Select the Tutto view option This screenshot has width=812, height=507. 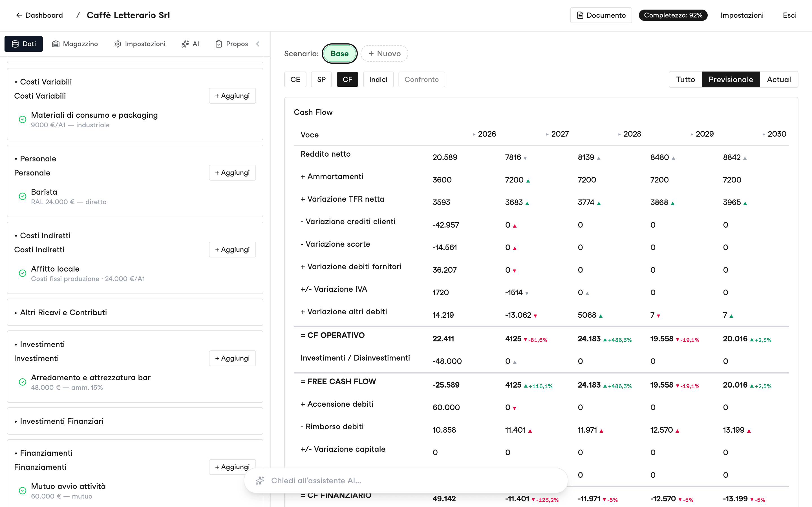[x=685, y=79]
